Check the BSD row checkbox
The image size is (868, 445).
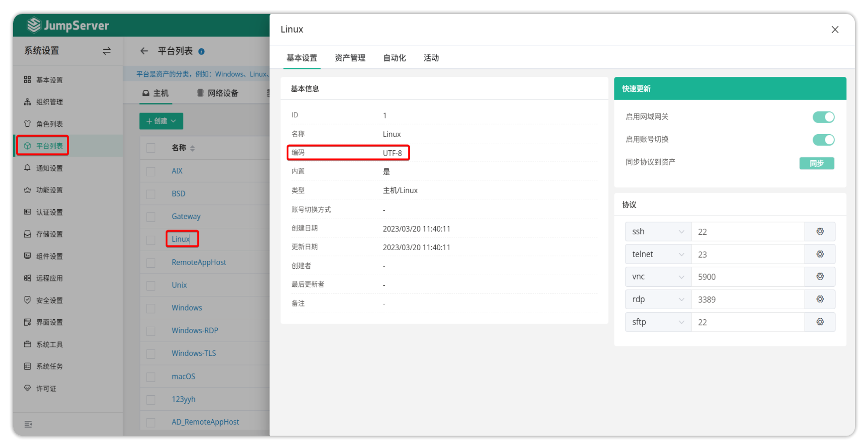[151, 194]
